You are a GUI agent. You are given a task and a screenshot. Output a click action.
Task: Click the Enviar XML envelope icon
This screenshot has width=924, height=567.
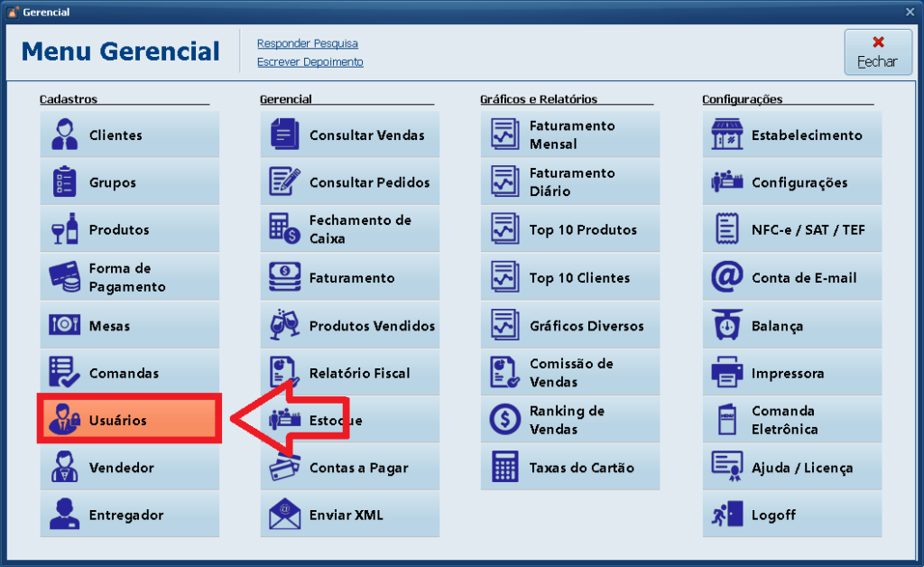[x=285, y=515]
